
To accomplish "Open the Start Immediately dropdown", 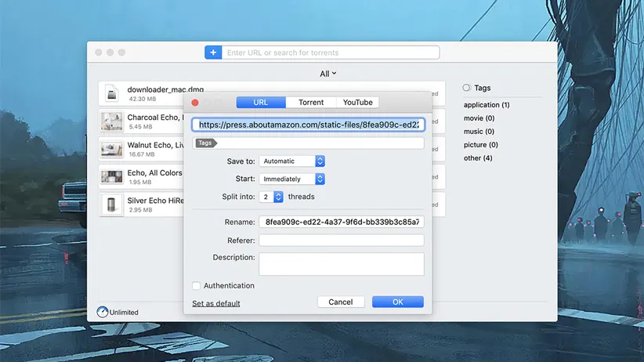I will [x=291, y=179].
